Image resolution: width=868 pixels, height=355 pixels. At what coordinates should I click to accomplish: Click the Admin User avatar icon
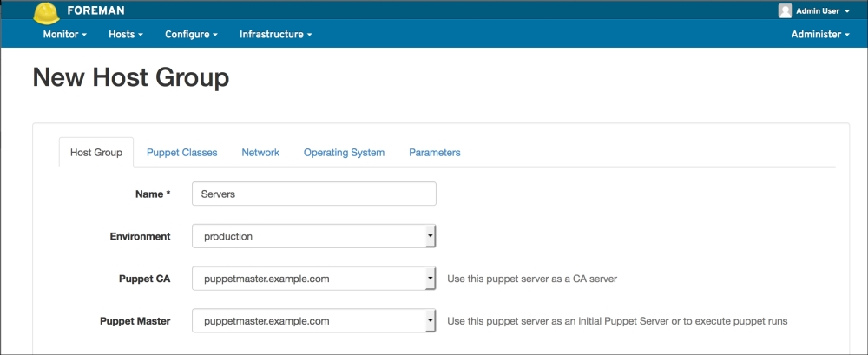(x=785, y=11)
